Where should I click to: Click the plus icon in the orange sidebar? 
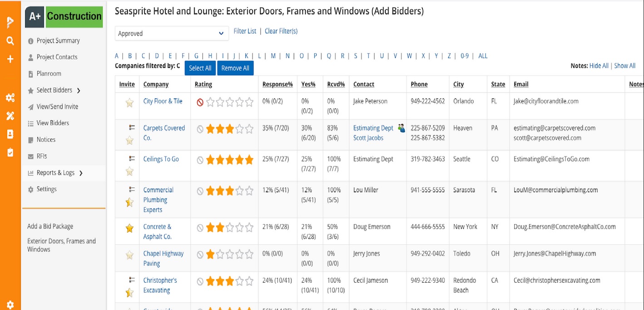[x=10, y=59]
